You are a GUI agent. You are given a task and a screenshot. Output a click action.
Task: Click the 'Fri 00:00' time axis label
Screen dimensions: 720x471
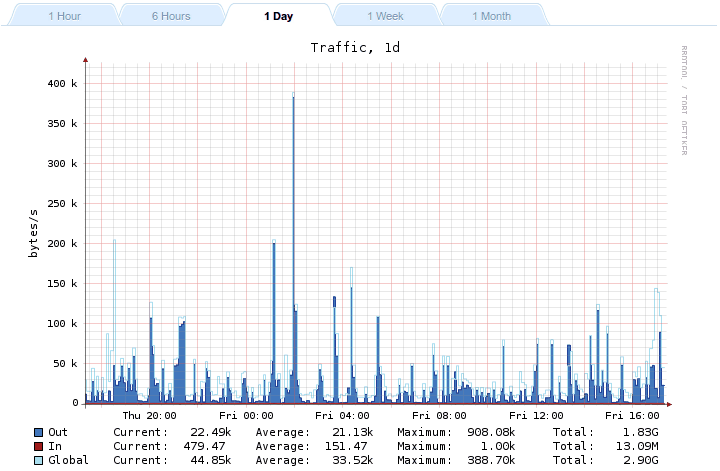point(246,415)
